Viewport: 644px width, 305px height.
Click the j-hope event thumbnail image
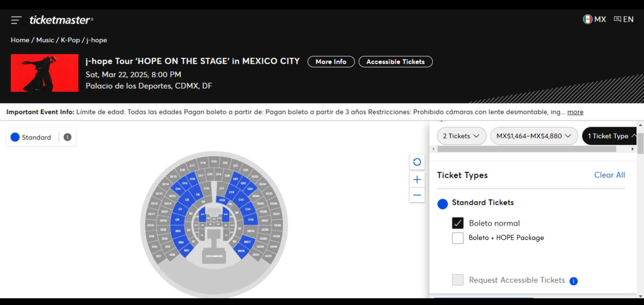pos(45,73)
